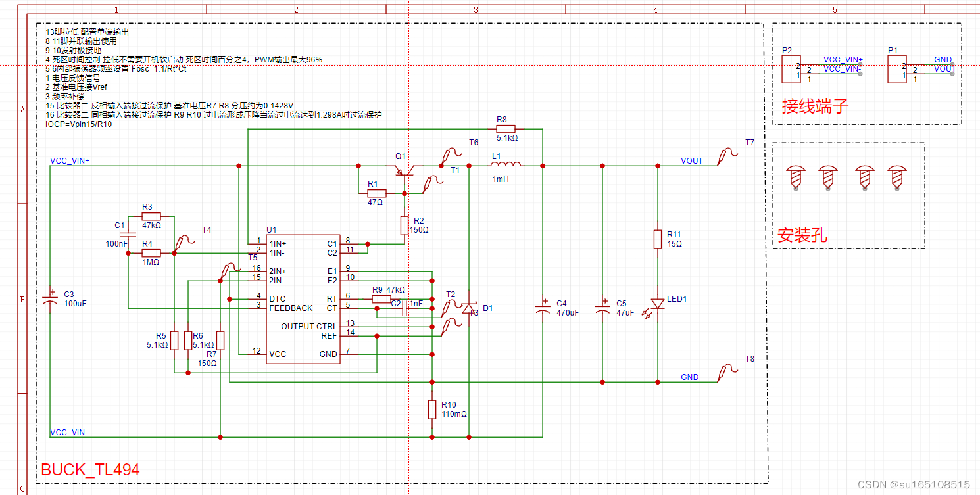Click the GND net label near T8
This screenshot has height=495, width=980.
690,377
